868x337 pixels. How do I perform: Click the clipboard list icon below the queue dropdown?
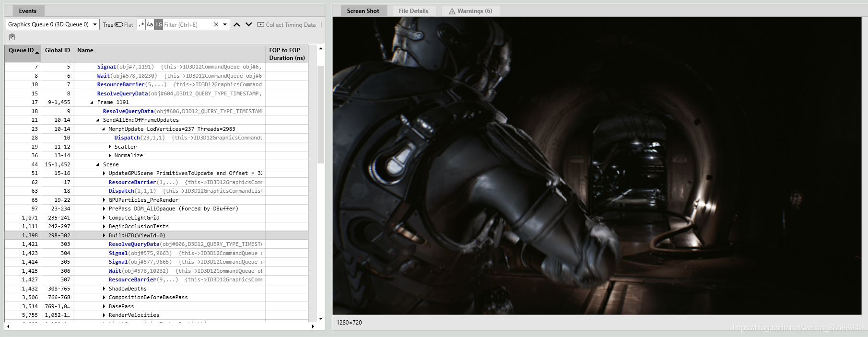click(12, 37)
